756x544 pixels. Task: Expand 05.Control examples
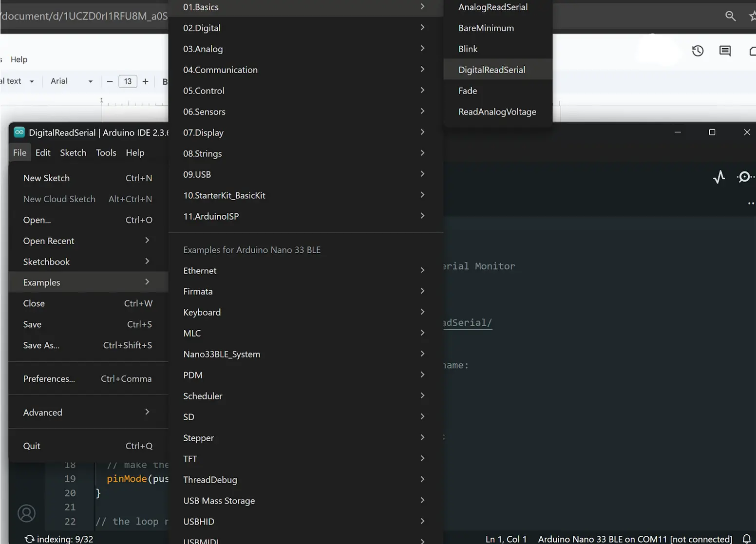(x=305, y=91)
